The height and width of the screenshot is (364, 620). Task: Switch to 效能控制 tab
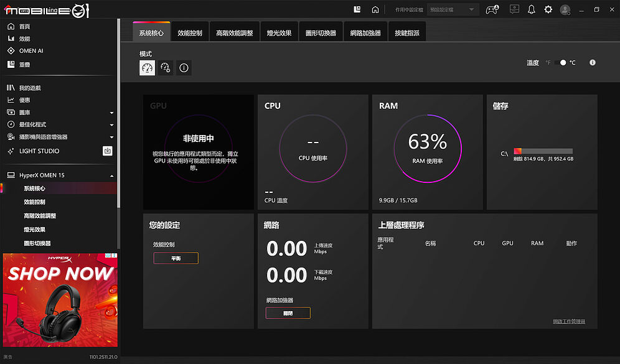(x=190, y=33)
